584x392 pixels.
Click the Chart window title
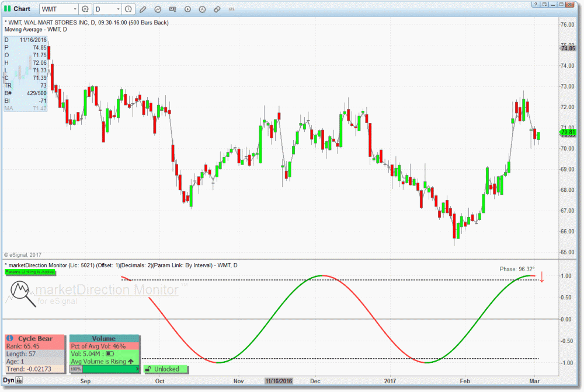pos(22,9)
